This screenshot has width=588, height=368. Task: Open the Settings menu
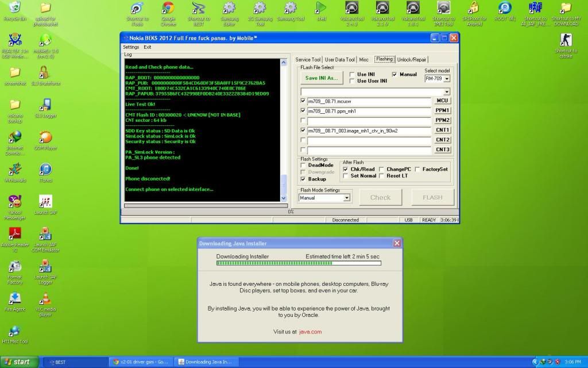130,47
